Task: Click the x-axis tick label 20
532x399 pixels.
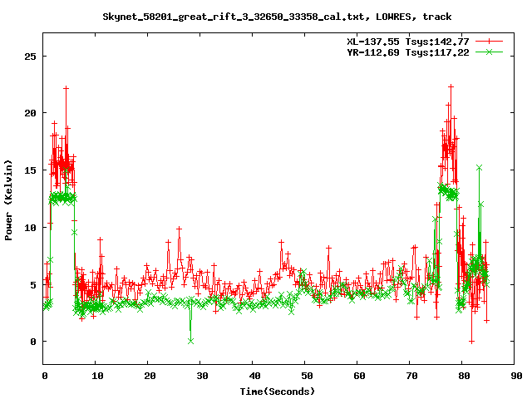Action: pyautogui.click(x=150, y=376)
